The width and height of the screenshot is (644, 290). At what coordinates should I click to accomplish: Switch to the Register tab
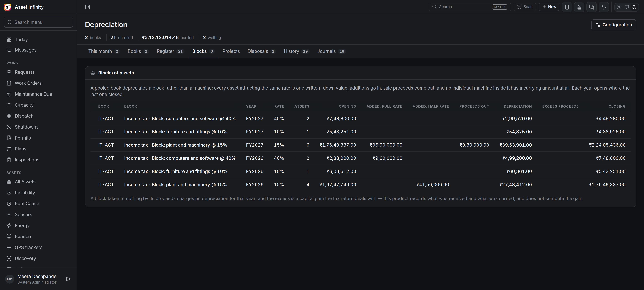coord(170,51)
